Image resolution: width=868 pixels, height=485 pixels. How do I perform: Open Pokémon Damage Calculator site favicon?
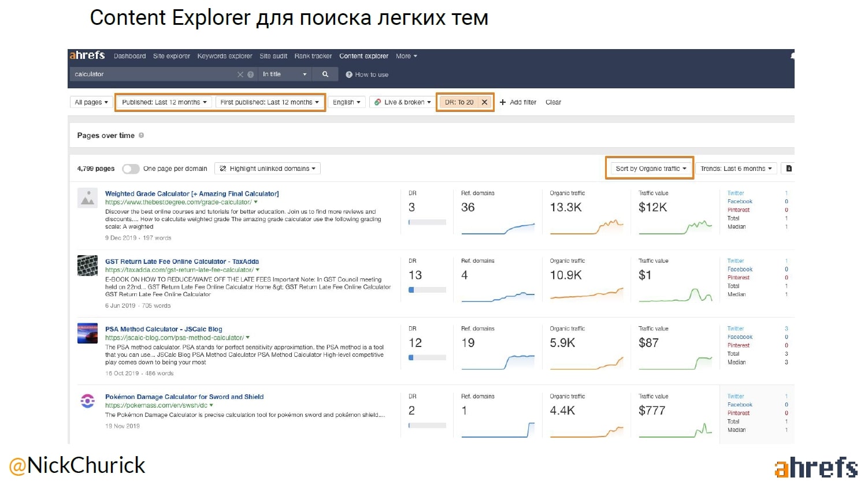click(87, 401)
